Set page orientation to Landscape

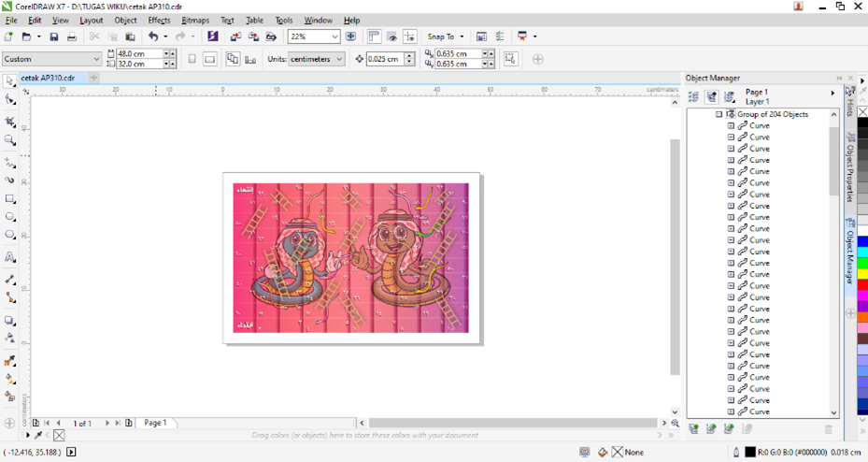[x=210, y=59]
